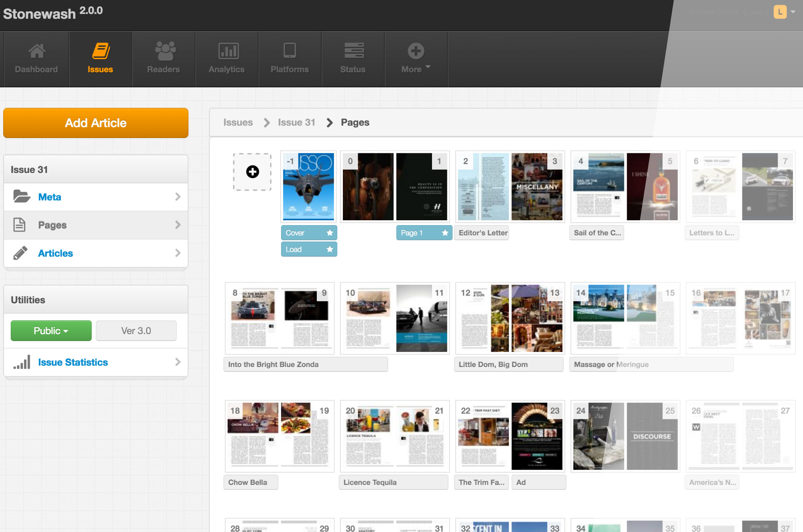The image size is (803, 532).
Task: Click the Massage or Meringue tag
Action: [651, 364]
